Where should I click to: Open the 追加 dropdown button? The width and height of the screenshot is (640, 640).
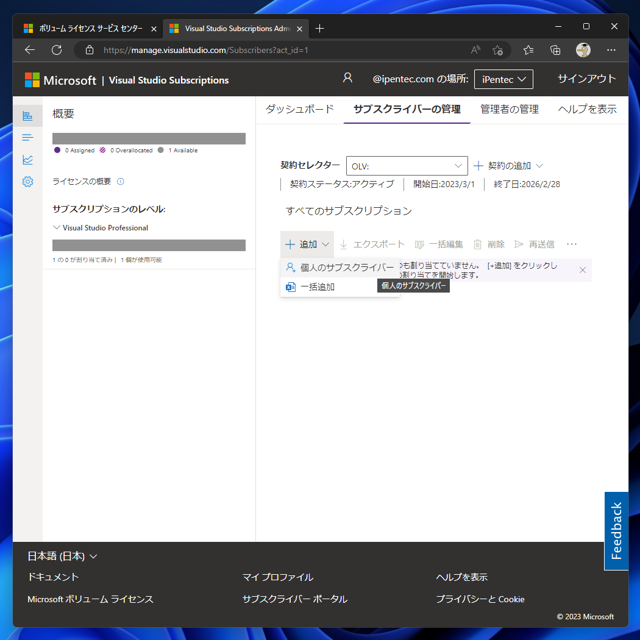pos(307,244)
